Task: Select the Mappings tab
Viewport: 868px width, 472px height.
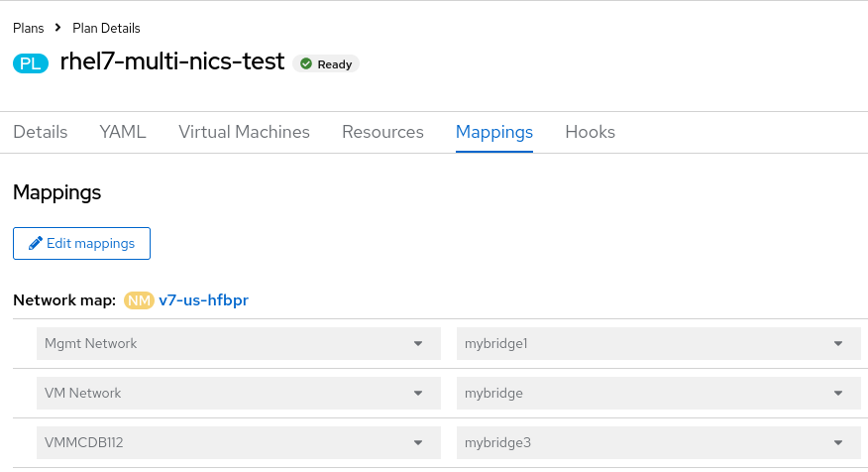Action: (494, 132)
